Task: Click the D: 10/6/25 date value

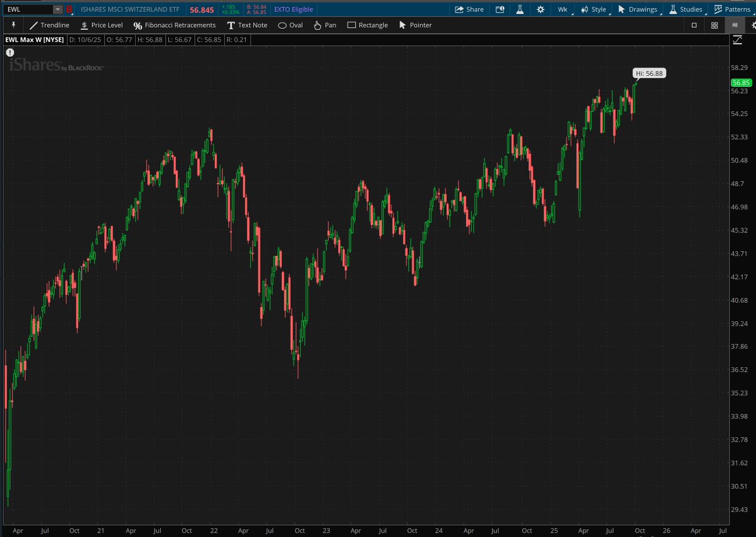Action: tap(85, 40)
